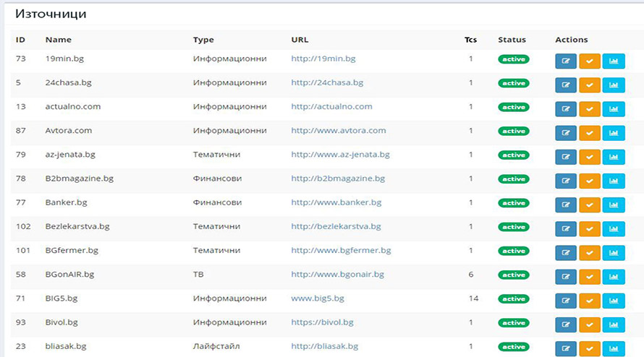Edit the Avtora.com source
The height and width of the screenshot is (357, 644).
[566, 133]
